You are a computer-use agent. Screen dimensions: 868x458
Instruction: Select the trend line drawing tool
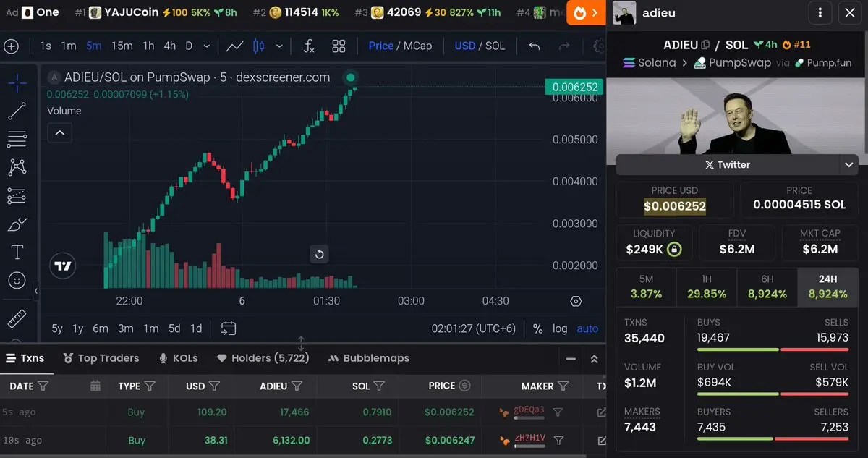pos(17,111)
